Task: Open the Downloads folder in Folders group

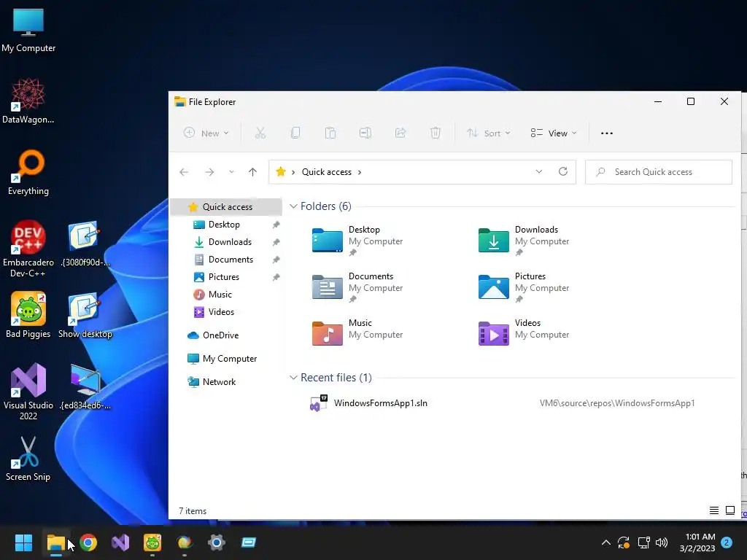Action: [524, 241]
